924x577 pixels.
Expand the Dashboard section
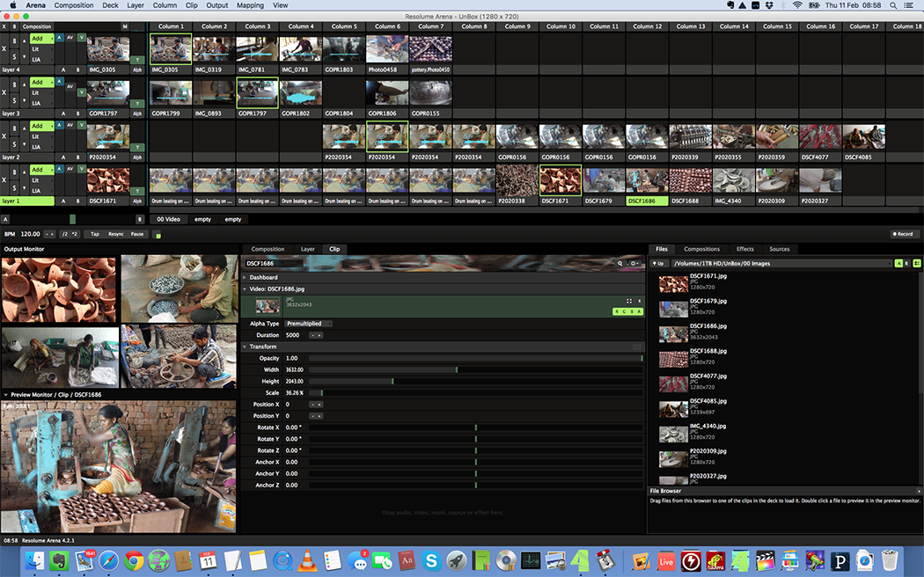(x=263, y=277)
